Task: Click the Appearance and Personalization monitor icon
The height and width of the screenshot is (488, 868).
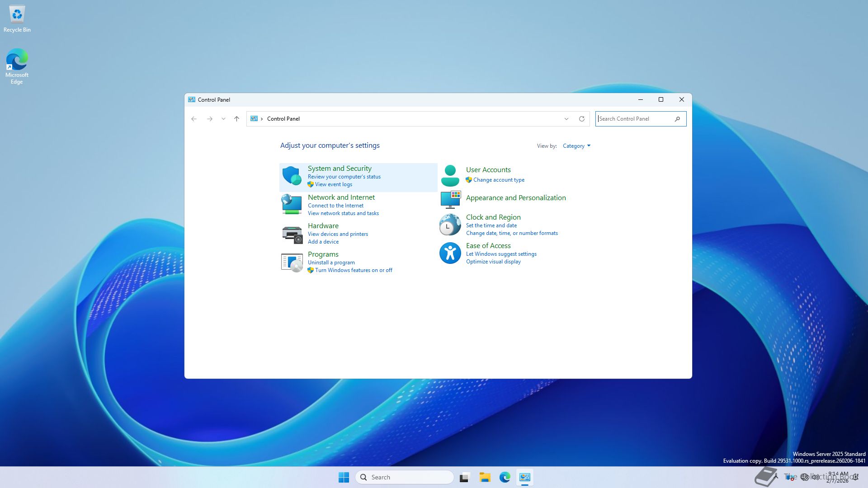Action: [450, 199]
